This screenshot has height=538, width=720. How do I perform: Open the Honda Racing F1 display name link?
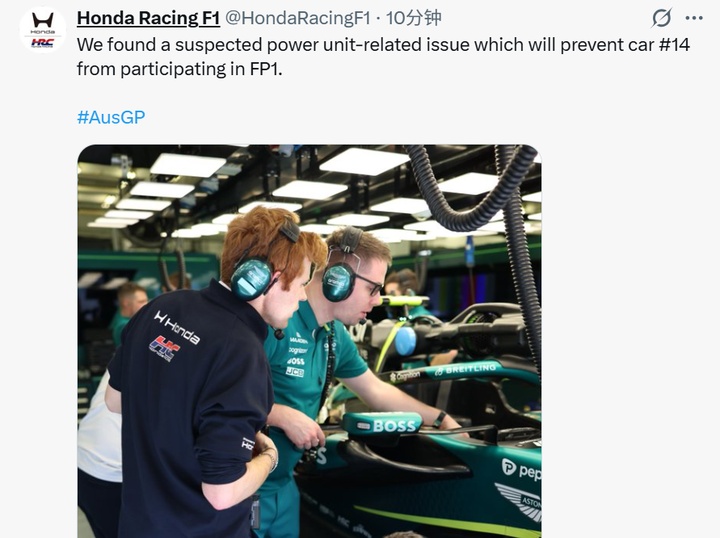point(148,18)
